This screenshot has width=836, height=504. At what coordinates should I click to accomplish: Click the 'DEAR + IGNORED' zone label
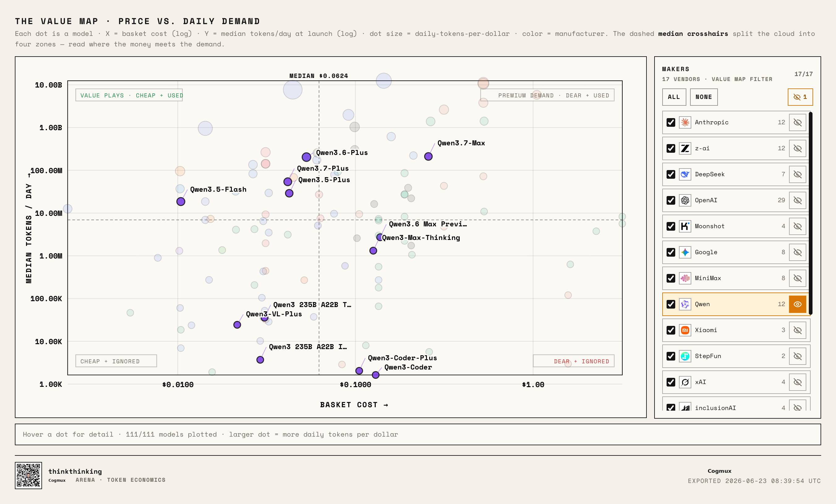click(581, 361)
